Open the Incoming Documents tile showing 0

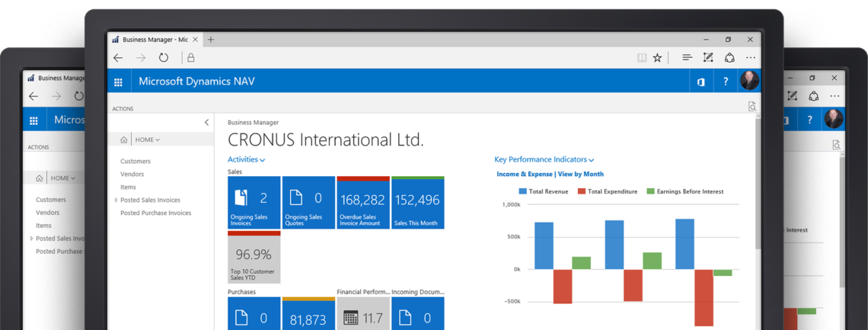(x=417, y=313)
